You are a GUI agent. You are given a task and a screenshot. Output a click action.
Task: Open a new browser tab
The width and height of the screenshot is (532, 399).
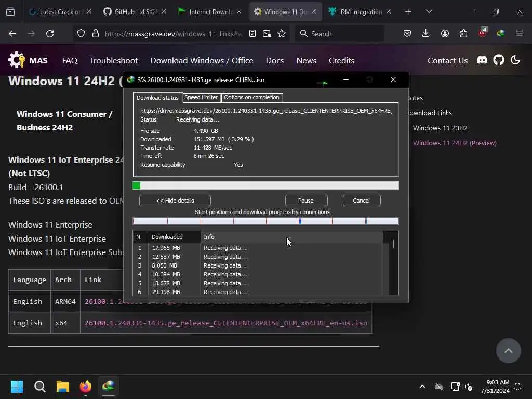[x=408, y=12]
